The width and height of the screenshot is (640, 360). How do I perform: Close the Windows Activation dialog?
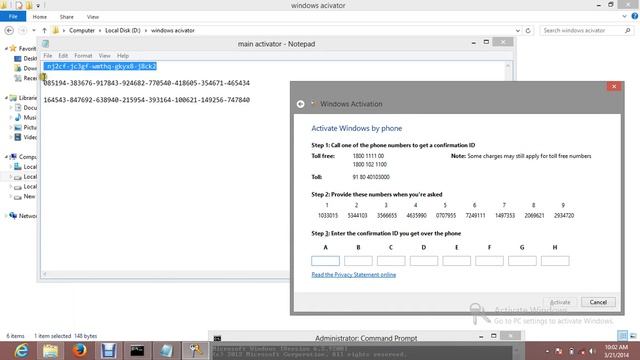coord(614,86)
